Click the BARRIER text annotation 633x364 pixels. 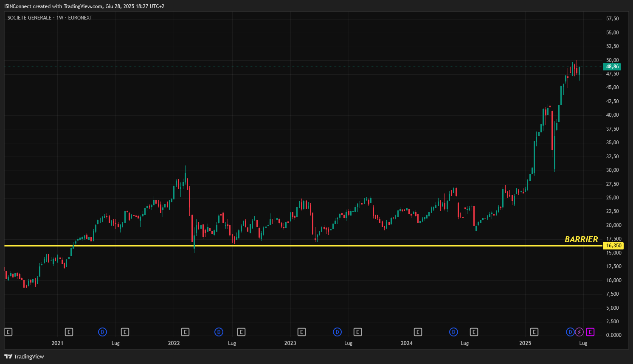click(x=581, y=239)
